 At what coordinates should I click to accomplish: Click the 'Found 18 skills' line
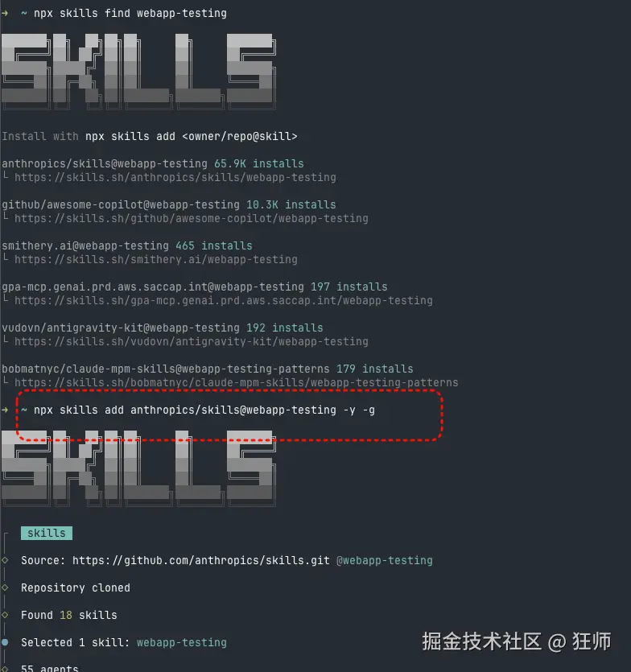[69, 616]
